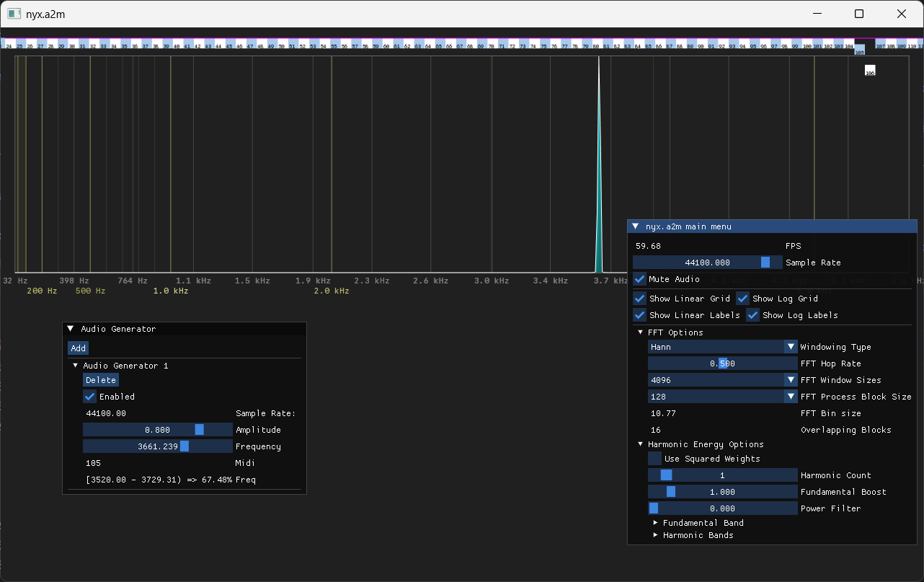The image size is (924, 582).
Task: Enable Use Squared Weights
Action: tap(654, 458)
